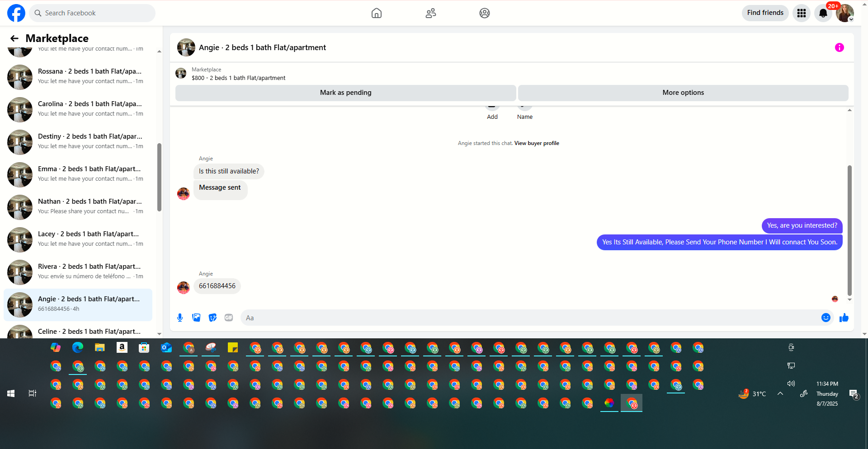Open the Destiny conversation

click(x=78, y=142)
